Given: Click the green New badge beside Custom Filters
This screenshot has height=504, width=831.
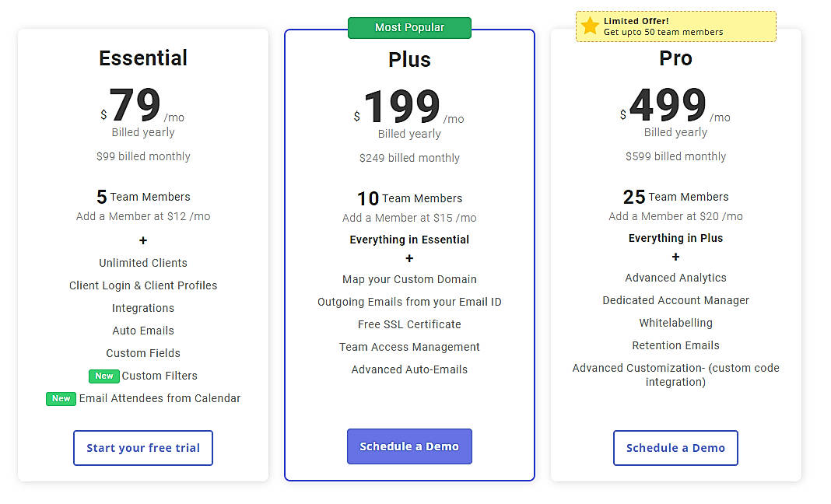Looking at the screenshot, I should (103, 376).
